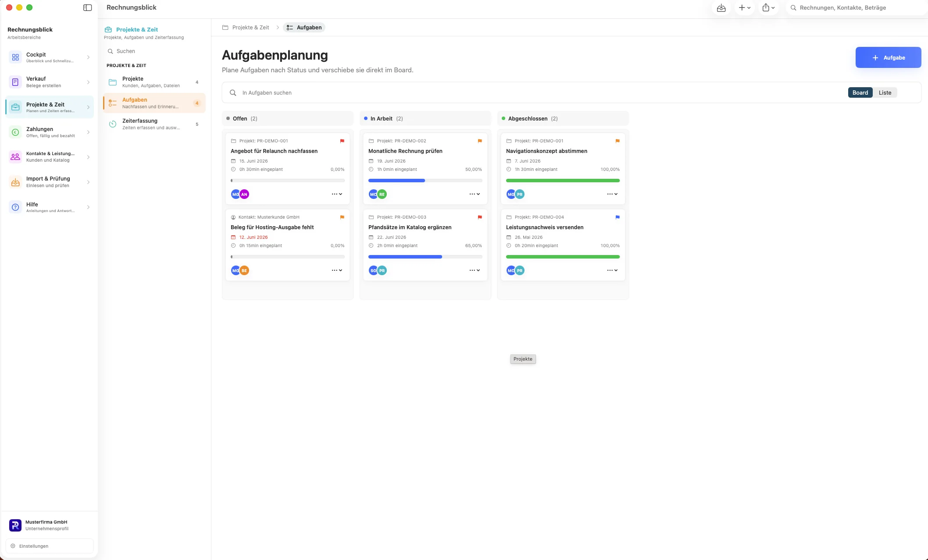Open Musterfirma GmbH Unternehmensprofil
Screen dimensions: 928x560
(50, 525)
